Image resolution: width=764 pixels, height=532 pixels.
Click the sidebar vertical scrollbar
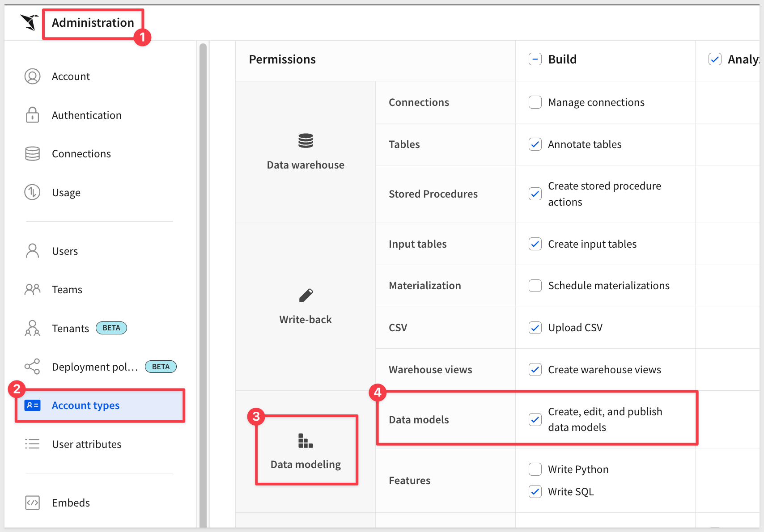point(203,268)
